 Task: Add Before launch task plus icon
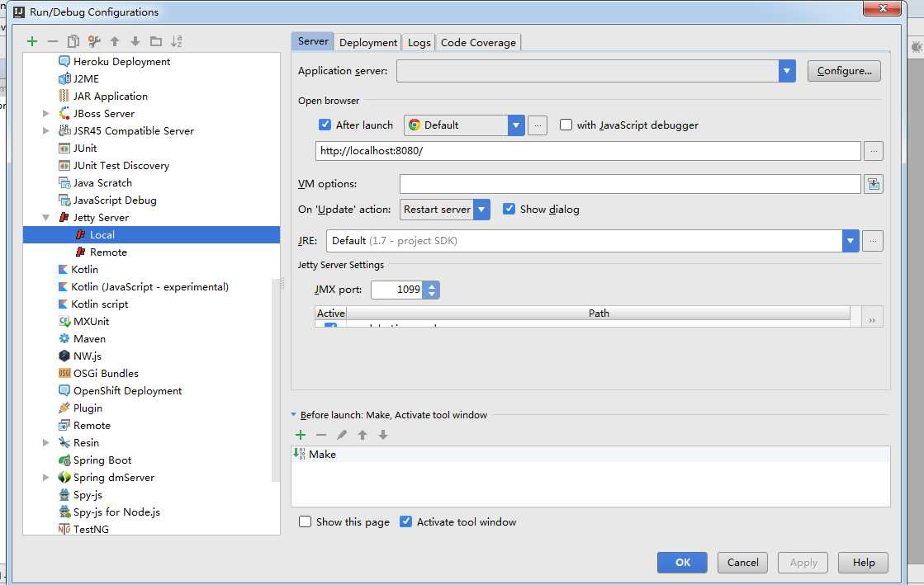click(301, 435)
